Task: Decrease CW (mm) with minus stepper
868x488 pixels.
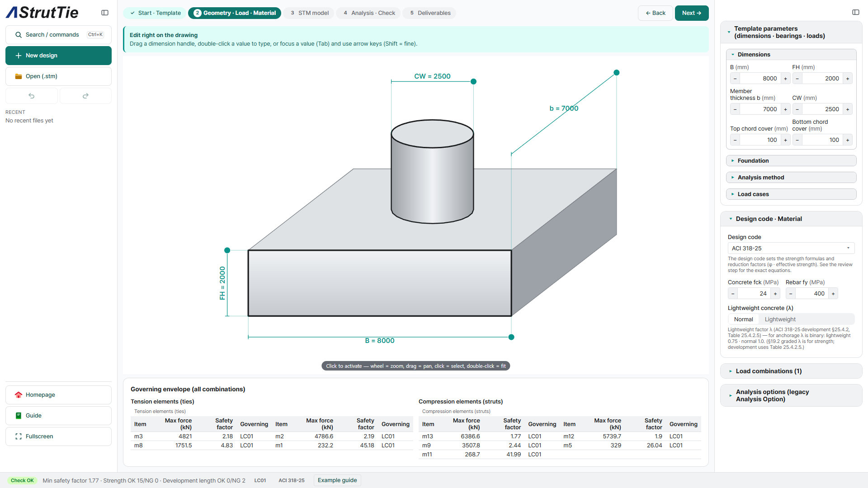Action: [797, 109]
